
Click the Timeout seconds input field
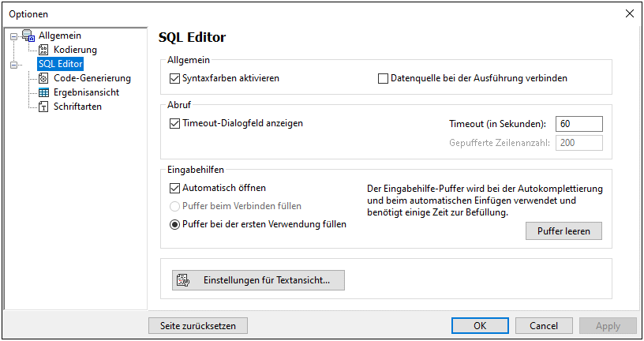(x=579, y=124)
